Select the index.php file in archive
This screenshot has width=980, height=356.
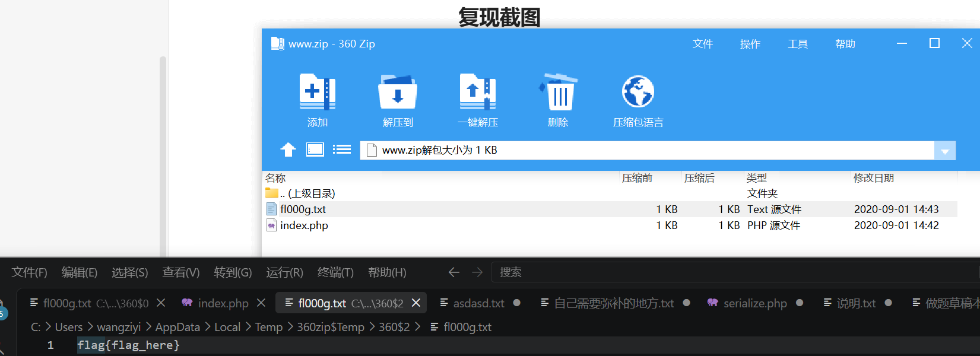(x=610, y=225)
